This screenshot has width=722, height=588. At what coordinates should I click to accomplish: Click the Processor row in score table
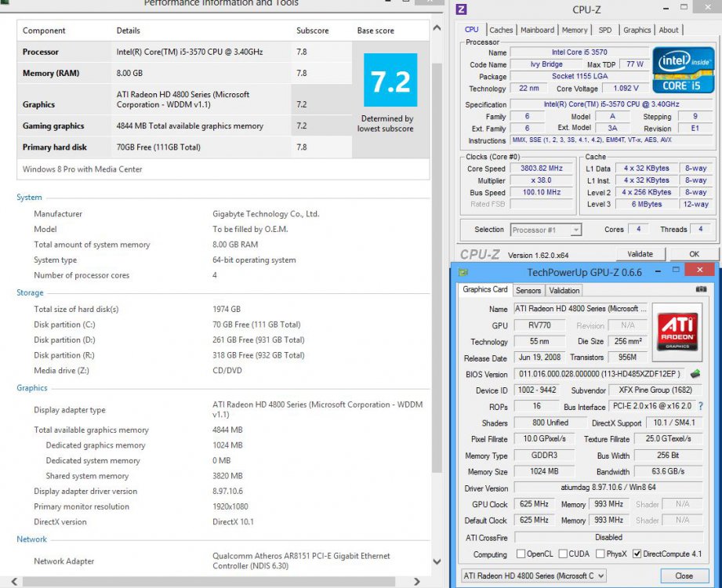coord(184,52)
